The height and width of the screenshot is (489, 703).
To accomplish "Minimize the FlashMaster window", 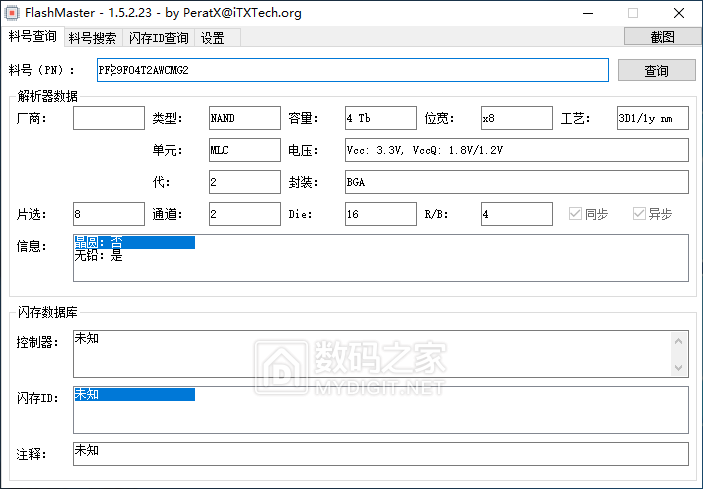I will pos(586,13).
